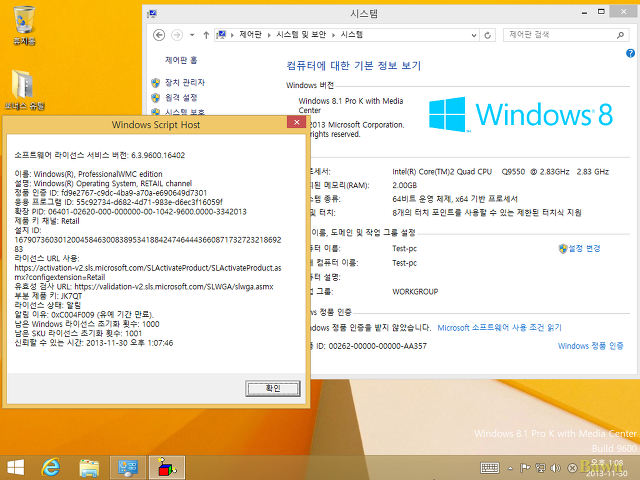This screenshot has width=640, height=480.
Task: Click the shield icon beside 장치 관리자
Action: (156, 83)
